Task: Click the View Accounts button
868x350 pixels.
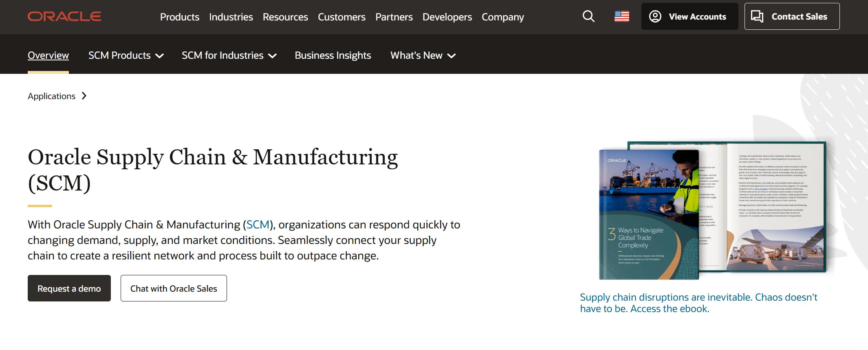Action: [690, 16]
